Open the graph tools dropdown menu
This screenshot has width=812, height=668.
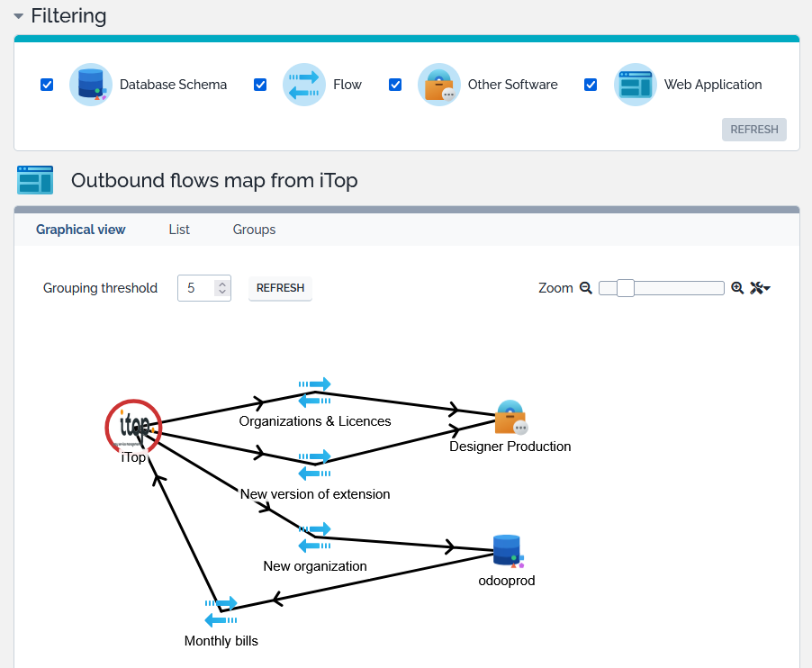(x=760, y=288)
